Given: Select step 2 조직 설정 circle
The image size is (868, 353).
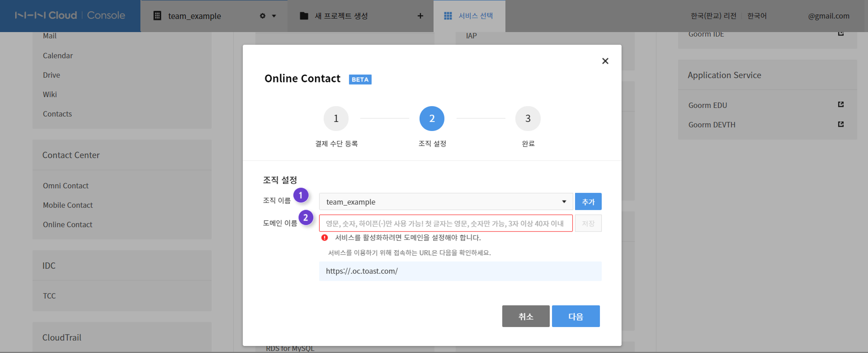Looking at the screenshot, I should (x=432, y=118).
